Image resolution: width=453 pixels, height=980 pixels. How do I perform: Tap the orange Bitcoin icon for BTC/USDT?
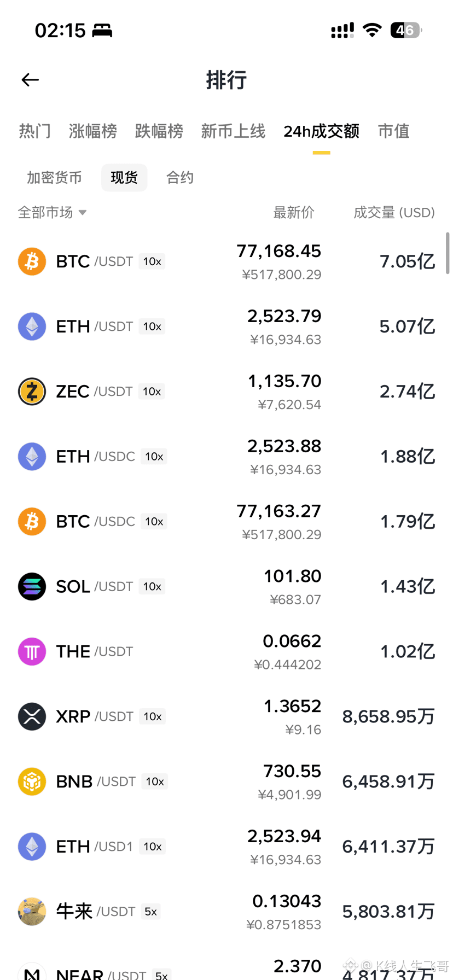[x=32, y=261]
